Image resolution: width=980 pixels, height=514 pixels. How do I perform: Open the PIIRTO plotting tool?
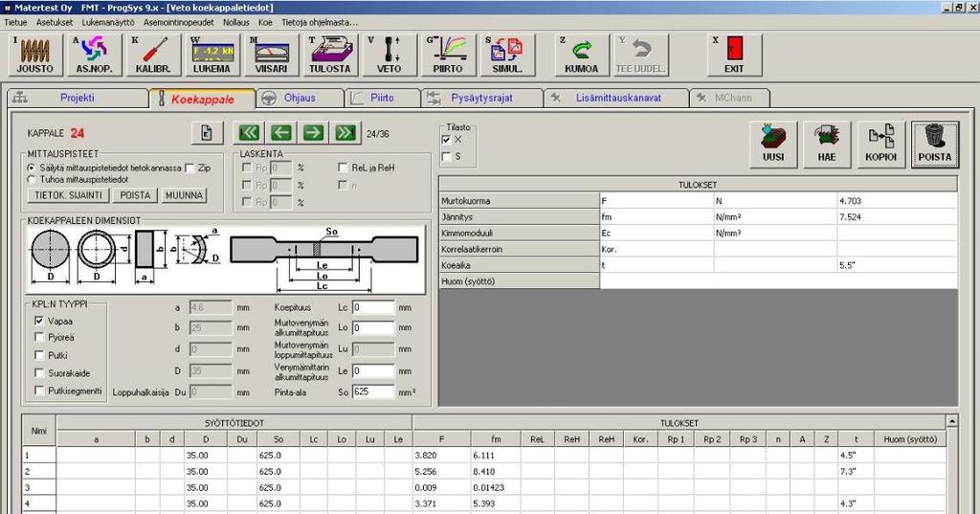(448, 55)
